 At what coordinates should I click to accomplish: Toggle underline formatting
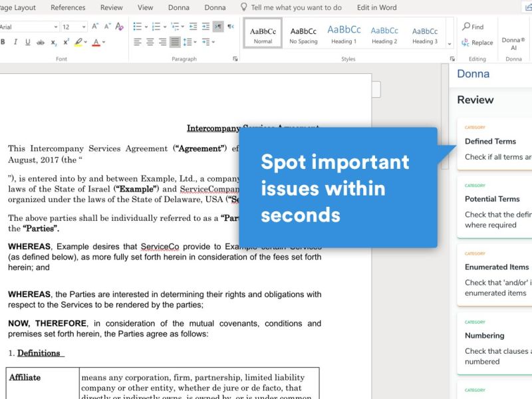[28, 42]
